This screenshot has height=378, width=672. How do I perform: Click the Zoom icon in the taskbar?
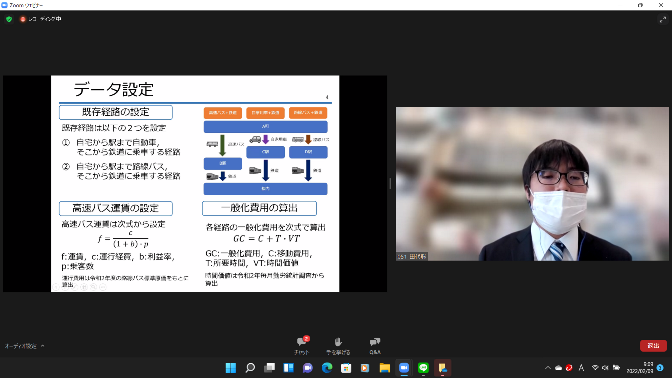click(x=404, y=368)
